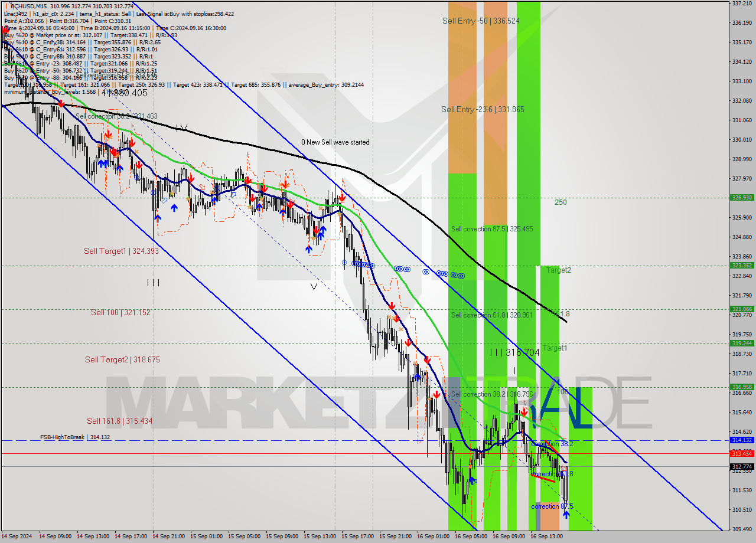
Task: Click the 'Sell 161.8 | 315.434' label
Action: pyautogui.click(x=119, y=421)
